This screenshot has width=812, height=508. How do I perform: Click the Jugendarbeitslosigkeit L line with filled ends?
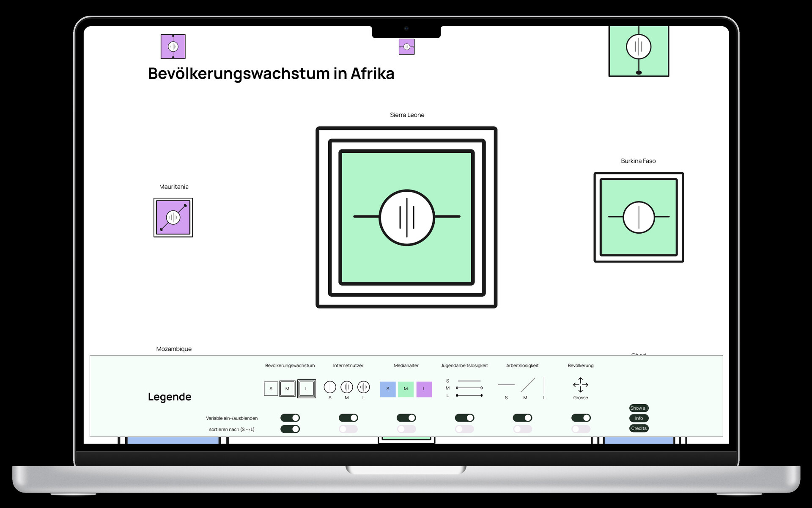point(469,395)
